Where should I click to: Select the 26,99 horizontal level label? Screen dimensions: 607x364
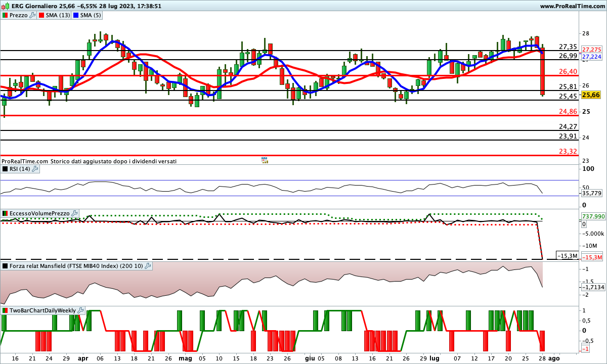pyautogui.click(x=568, y=56)
